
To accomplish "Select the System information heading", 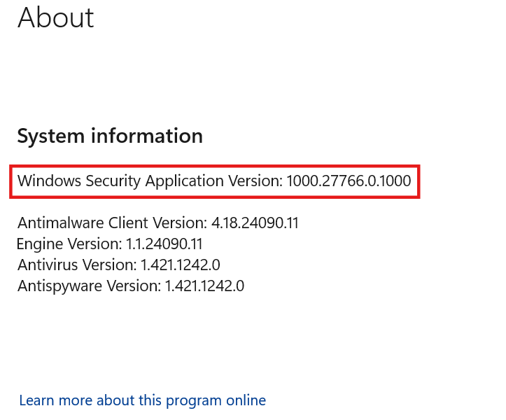I will [110, 136].
